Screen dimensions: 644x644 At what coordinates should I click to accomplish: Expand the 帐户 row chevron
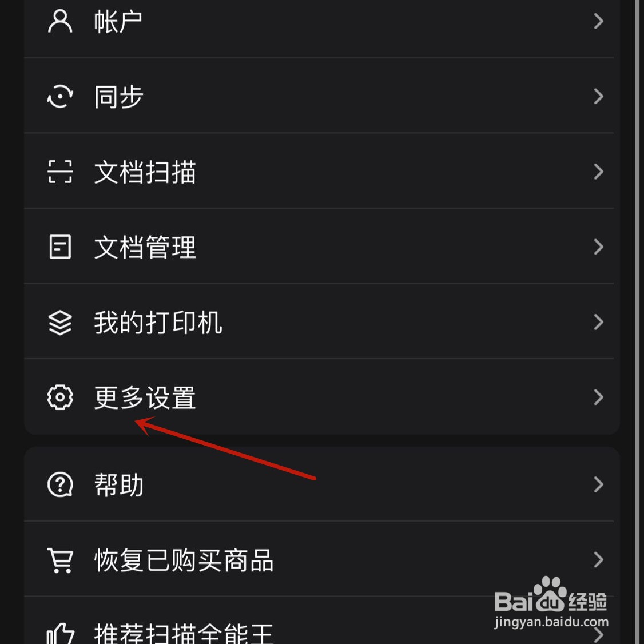598,21
